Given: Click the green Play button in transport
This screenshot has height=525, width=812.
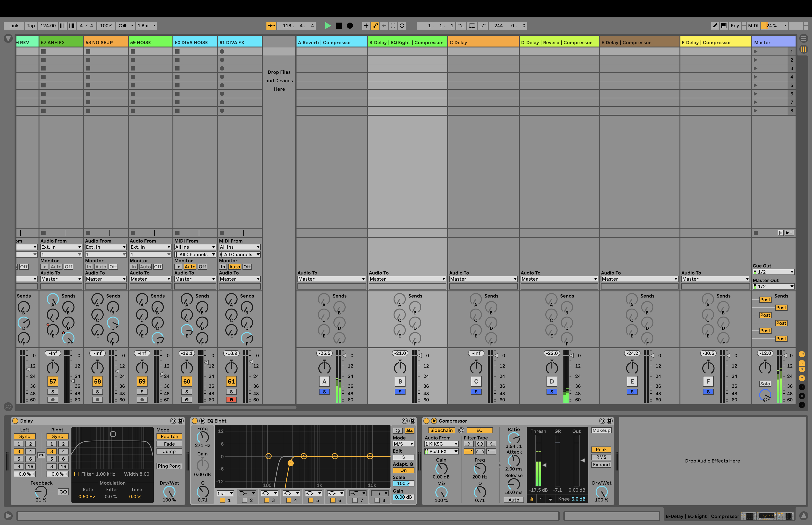Looking at the screenshot, I should click(x=328, y=26).
